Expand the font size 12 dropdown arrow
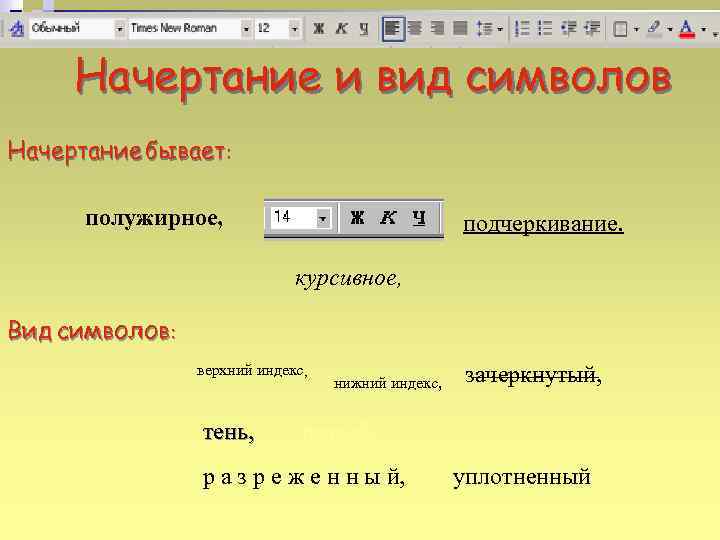The image size is (720, 540). 294,29
